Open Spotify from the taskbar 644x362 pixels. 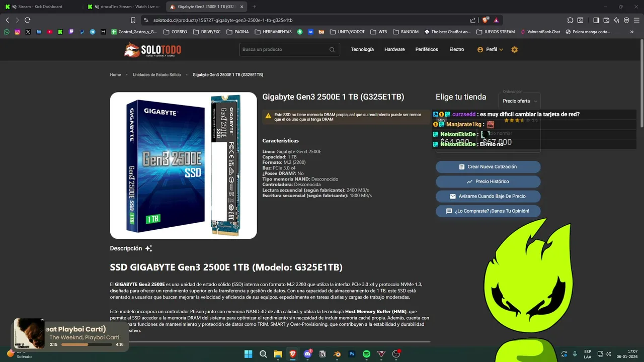tap(367, 354)
